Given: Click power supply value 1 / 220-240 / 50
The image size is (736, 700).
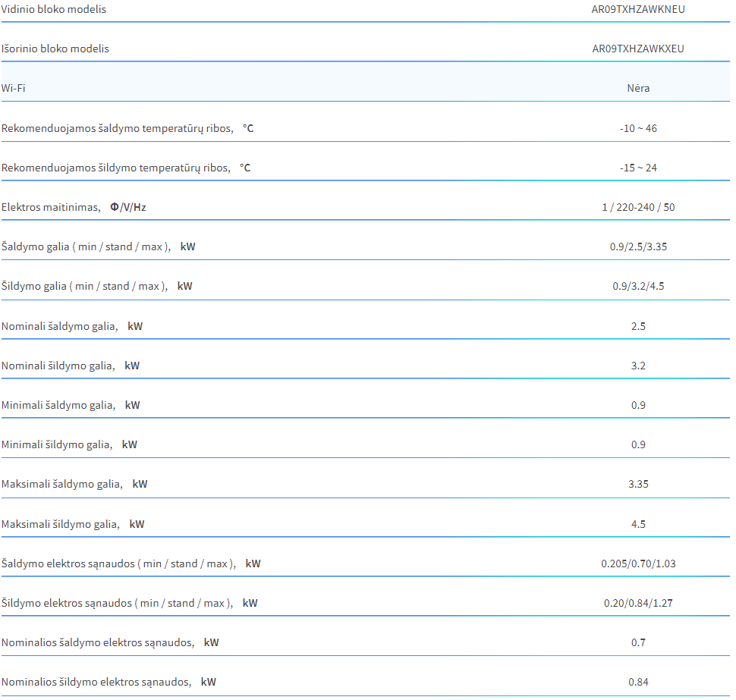Looking at the screenshot, I should [638, 207].
